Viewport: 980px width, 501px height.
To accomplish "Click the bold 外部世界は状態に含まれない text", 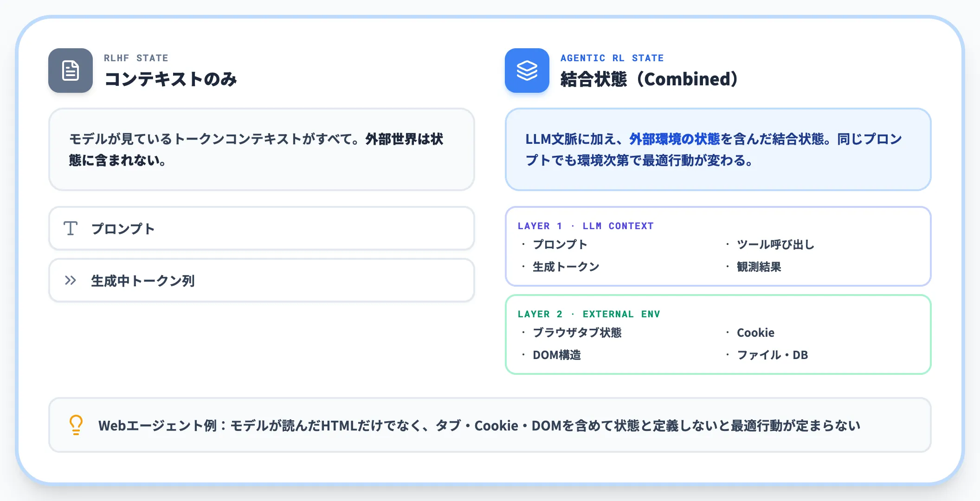I will [x=256, y=149].
